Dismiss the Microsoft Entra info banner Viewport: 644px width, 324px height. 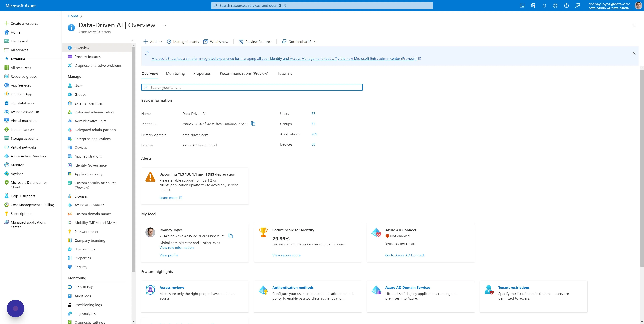[x=634, y=53]
